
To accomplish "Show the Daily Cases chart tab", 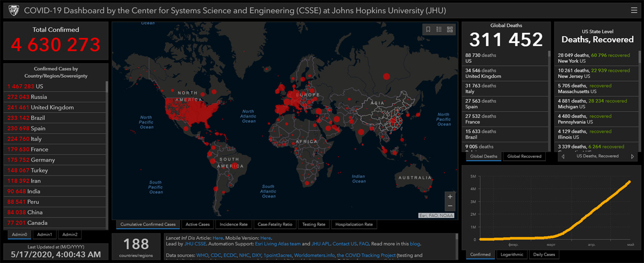I will [x=544, y=254].
